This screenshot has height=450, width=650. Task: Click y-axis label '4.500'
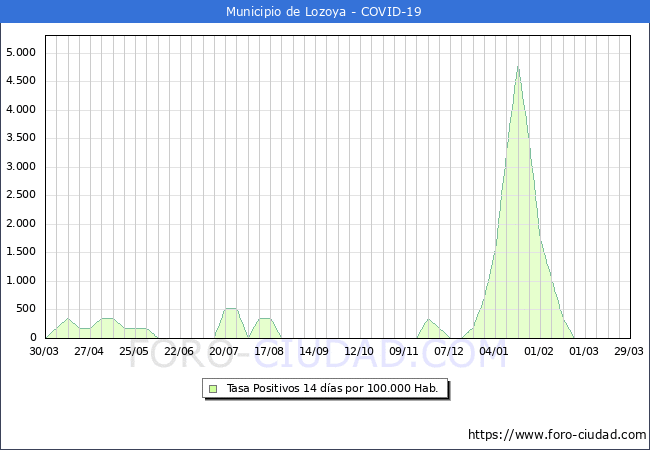click(21, 81)
